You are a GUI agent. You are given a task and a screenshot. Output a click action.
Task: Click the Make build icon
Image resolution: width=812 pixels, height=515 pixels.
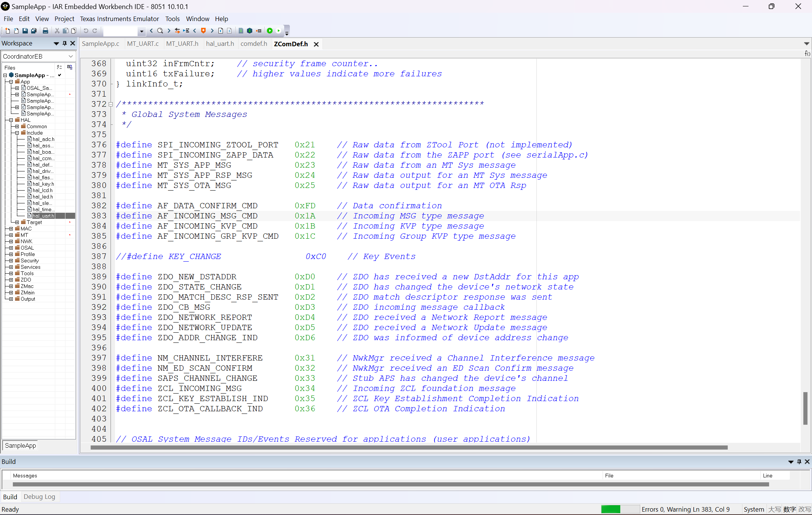pos(250,31)
